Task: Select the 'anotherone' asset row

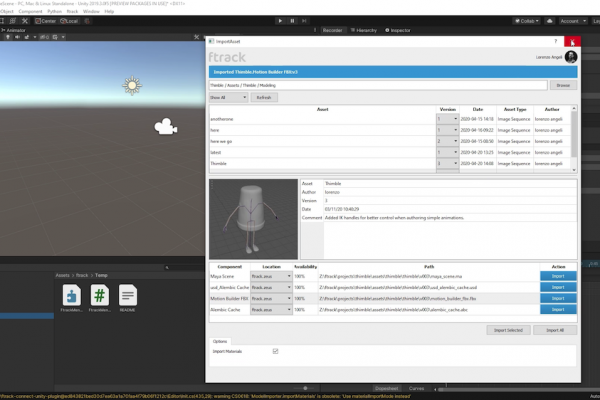Action: pos(390,119)
